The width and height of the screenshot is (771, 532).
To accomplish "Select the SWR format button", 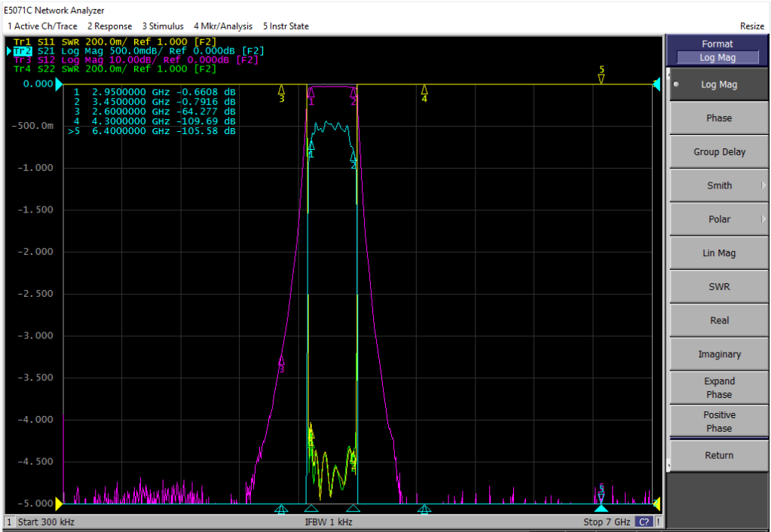I will tap(719, 286).
